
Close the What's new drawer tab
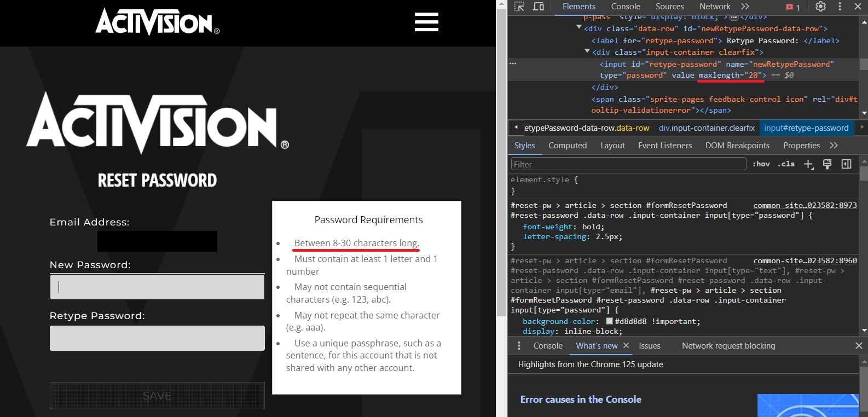[626, 346]
